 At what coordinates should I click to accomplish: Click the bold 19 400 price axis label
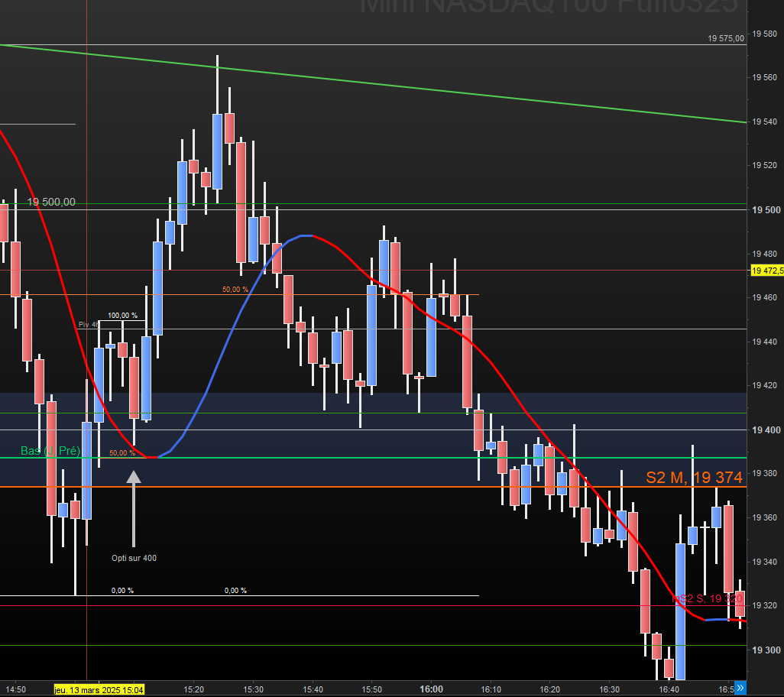766,430
